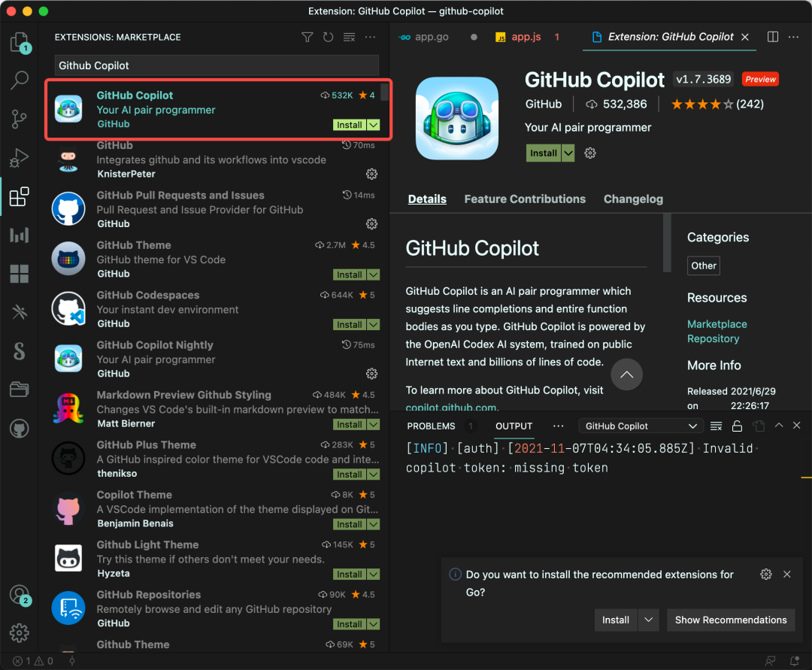This screenshot has height=670, width=812.
Task: Open the Search view in the activity bar
Action: (19, 80)
